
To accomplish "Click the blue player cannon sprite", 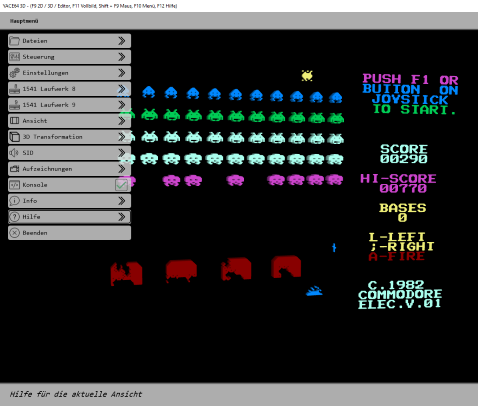I will click(314, 291).
